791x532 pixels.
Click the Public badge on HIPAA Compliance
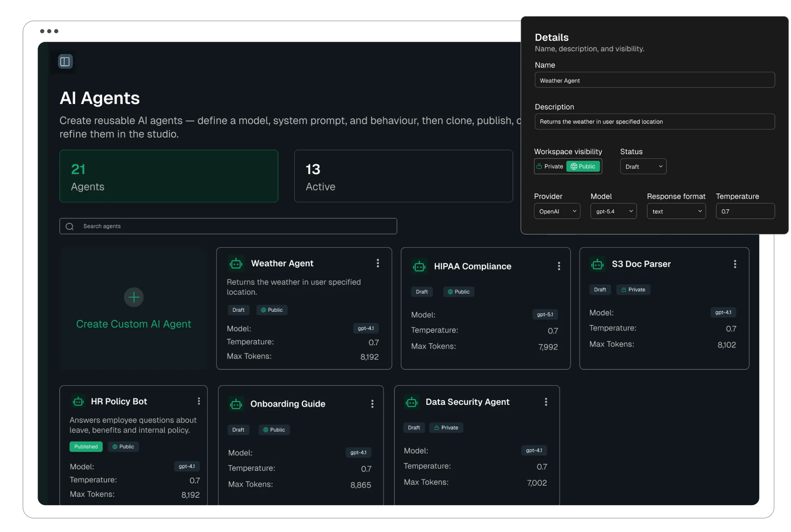pos(459,292)
